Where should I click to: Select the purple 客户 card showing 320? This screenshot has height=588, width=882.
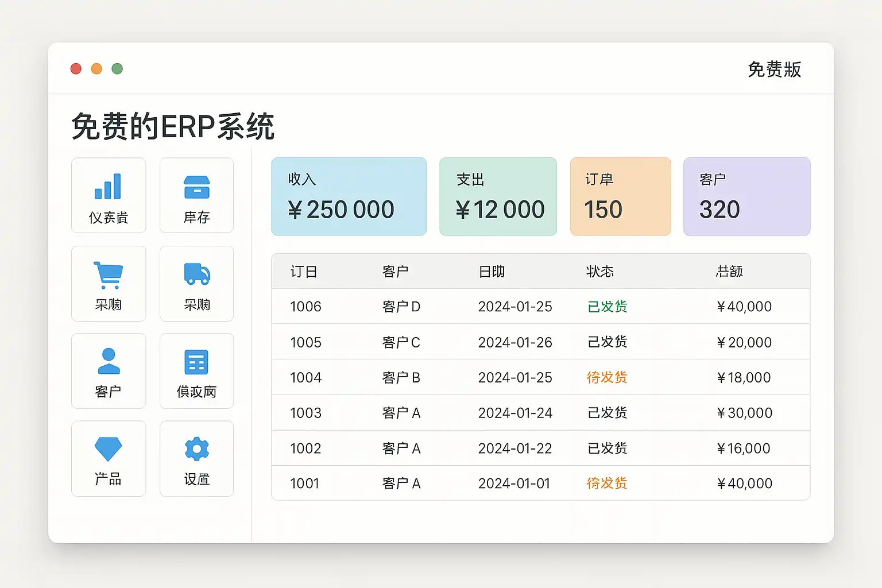(746, 196)
